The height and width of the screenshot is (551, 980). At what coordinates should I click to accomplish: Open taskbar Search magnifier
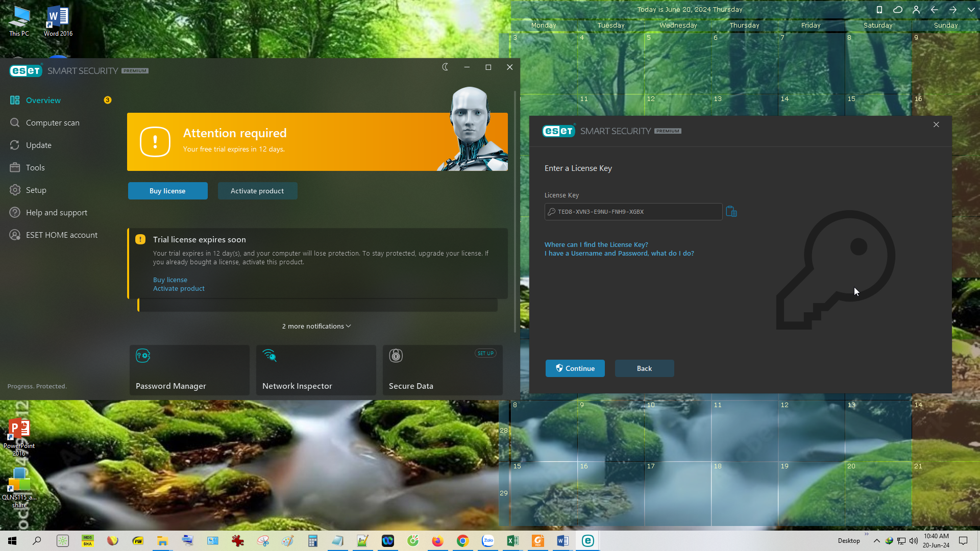(37, 541)
